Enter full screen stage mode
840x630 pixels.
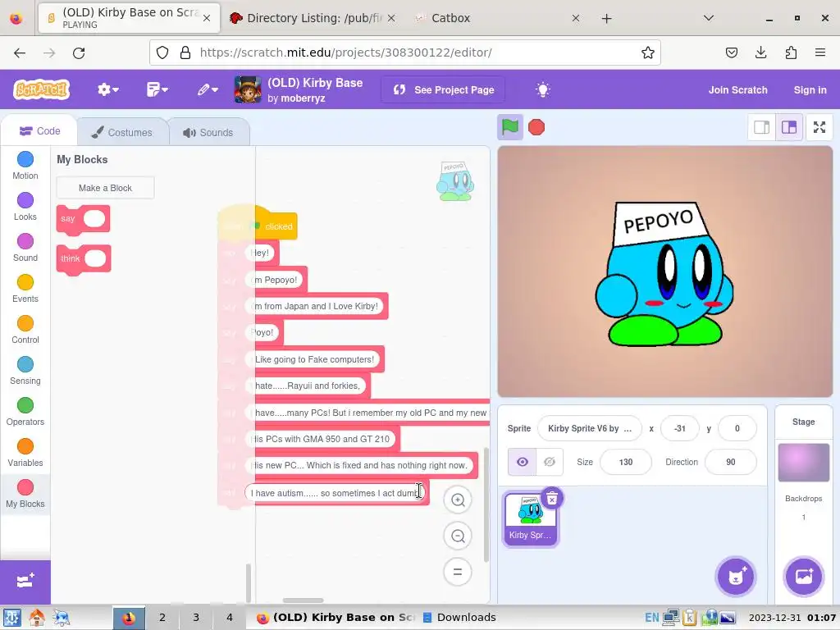(x=819, y=127)
